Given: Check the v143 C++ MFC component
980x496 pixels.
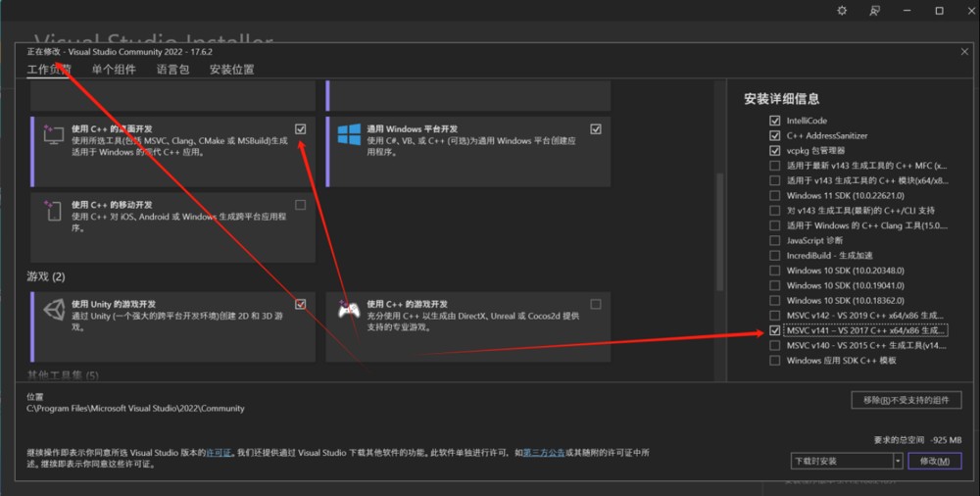Looking at the screenshot, I should [775, 165].
